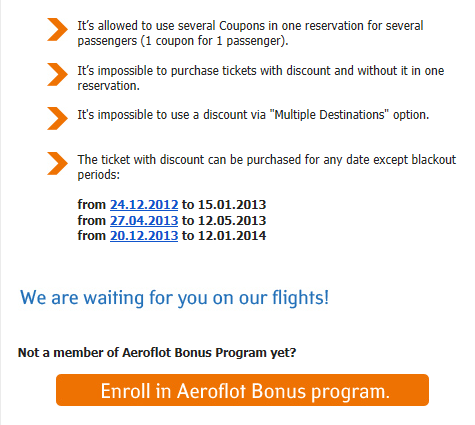The width and height of the screenshot is (475, 425).
Task: Click the "Multiple Destinations" option sentence
Action: 253,115
